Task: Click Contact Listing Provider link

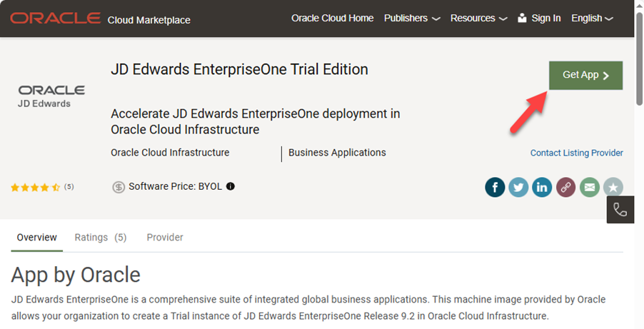Action: point(577,153)
